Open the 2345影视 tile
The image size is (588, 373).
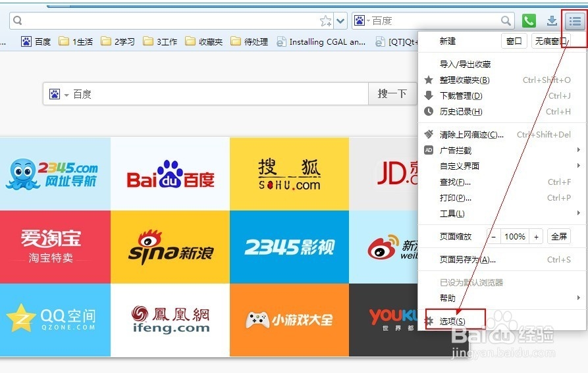click(x=289, y=247)
